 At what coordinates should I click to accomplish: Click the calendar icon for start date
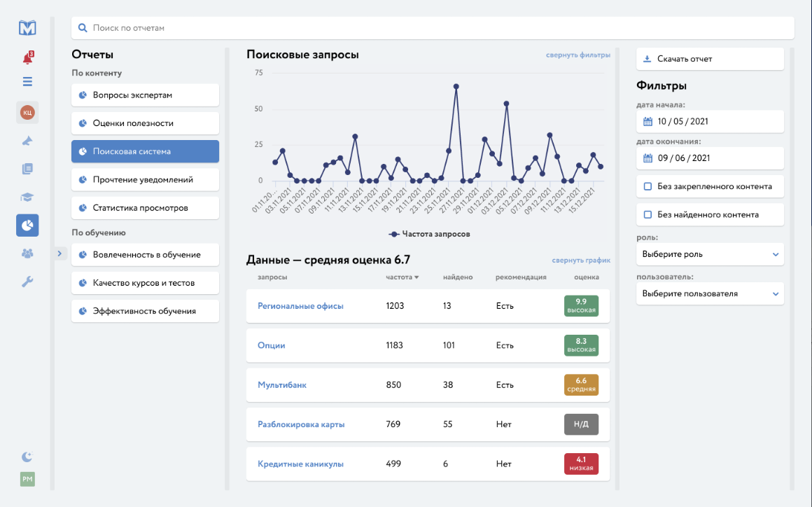click(647, 122)
